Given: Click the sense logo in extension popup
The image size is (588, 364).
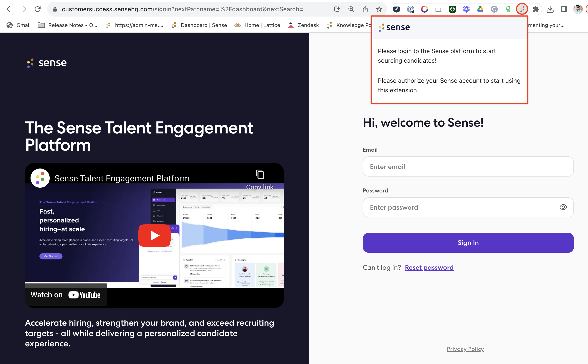Looking at the screenshot, I should pyautogui.click(x=394, y=27).
